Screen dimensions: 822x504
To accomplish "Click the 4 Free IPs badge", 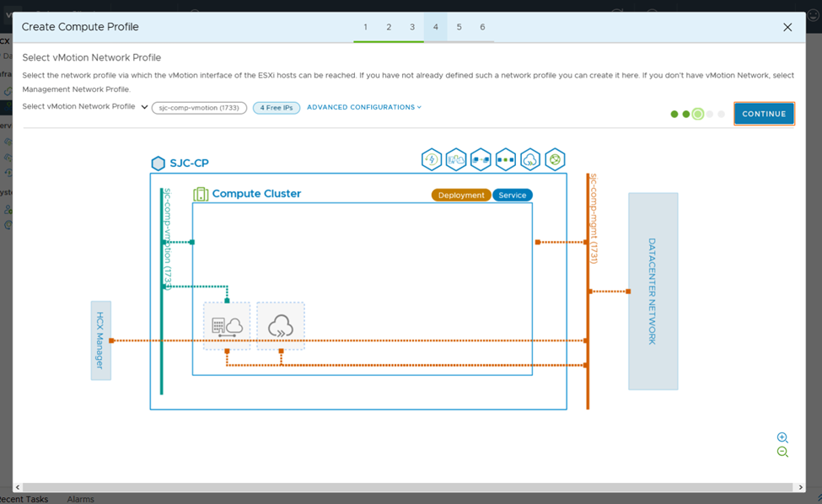I will click(x=277, y=108).
